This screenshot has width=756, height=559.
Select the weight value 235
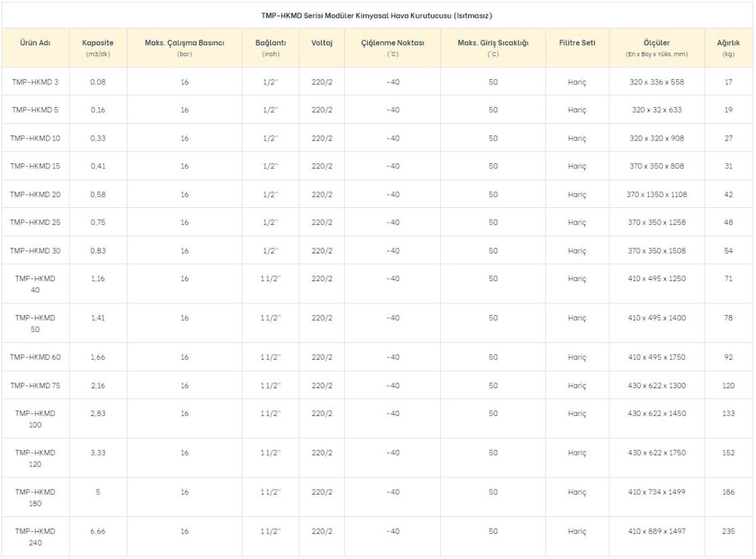pyautogui.click(x=728, y=532)
